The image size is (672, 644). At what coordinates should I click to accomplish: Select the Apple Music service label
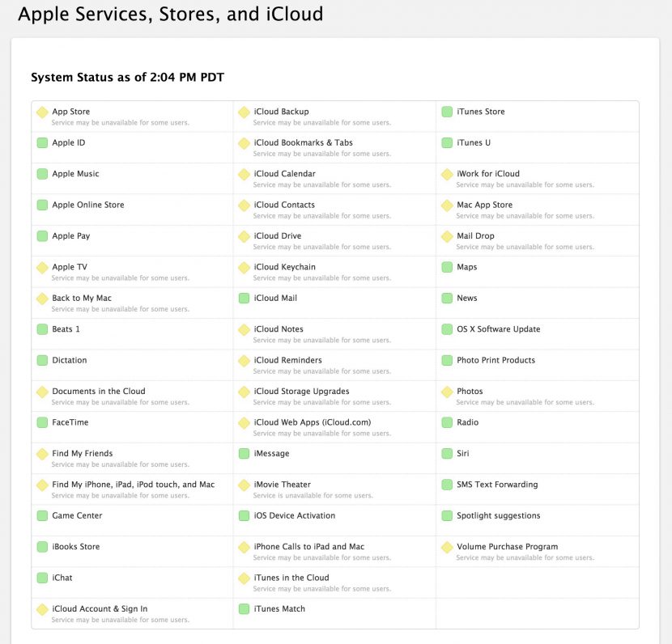(x=75, y=174)
